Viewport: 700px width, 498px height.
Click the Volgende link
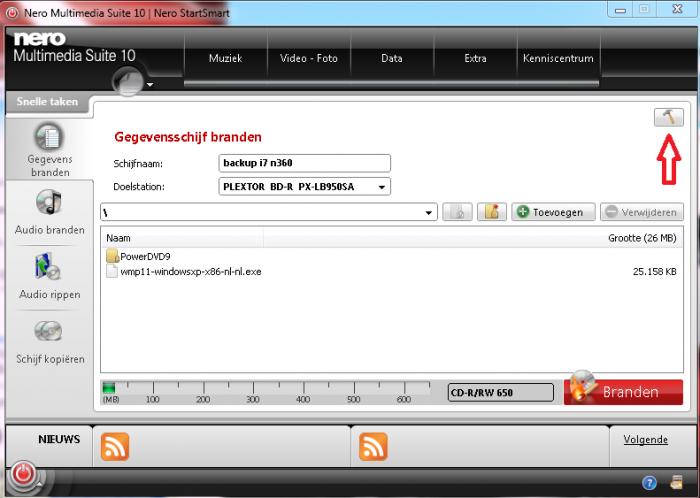pyautogui.click(x=646, y=440)
